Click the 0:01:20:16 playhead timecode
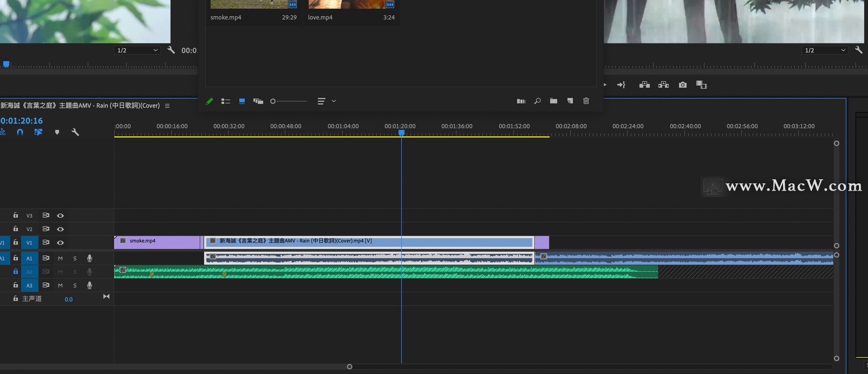Viewport: 868px width, 374px height. [21, 121]
